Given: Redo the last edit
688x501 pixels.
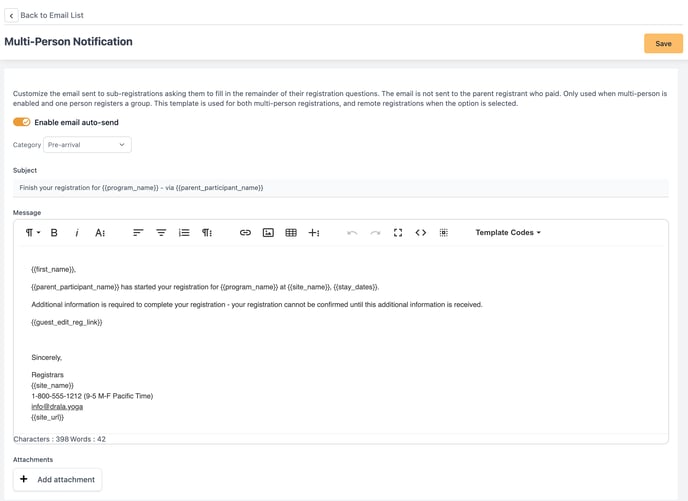Looking at the screenshot, I should click(375, 233).
